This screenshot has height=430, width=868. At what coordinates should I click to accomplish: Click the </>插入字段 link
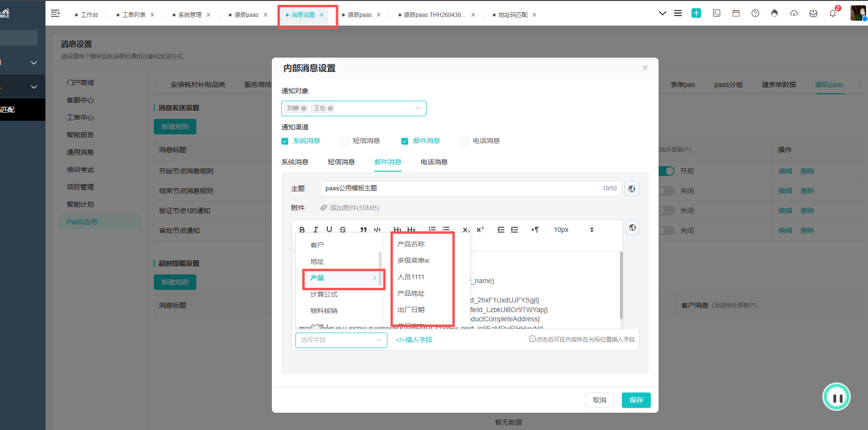tap(414, 340)
